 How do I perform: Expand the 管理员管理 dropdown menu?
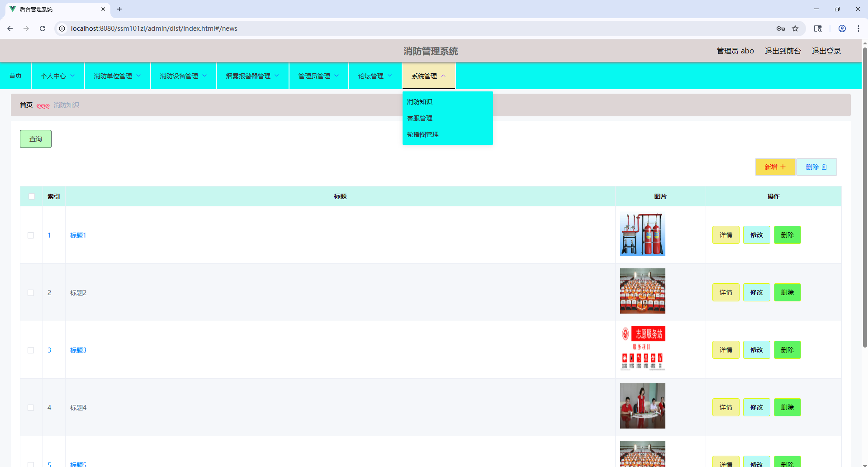[x=319, y=76]
